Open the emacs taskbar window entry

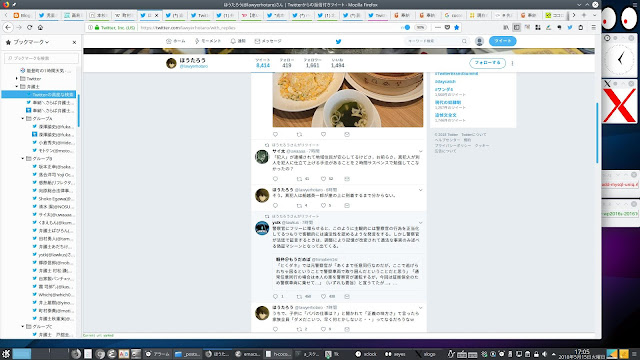[248, 354]
